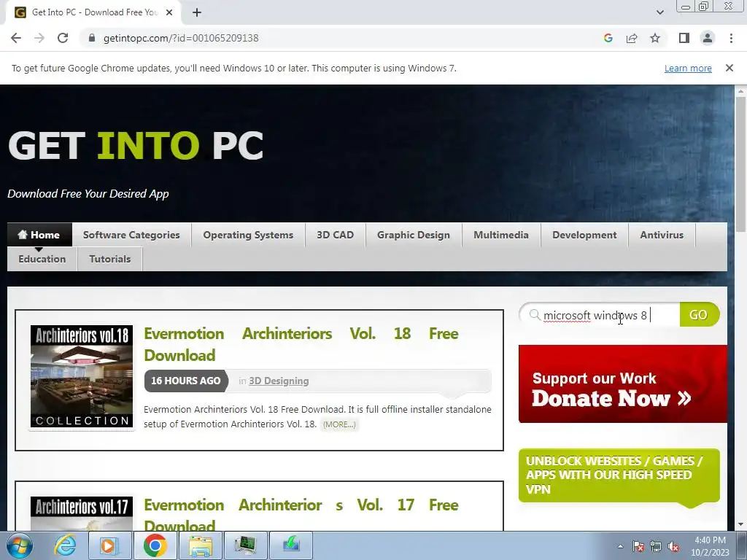Screen dimensions: 747x560
Task: Select the Home menu item
Action: pyautogui.click(x=39, y=235)
